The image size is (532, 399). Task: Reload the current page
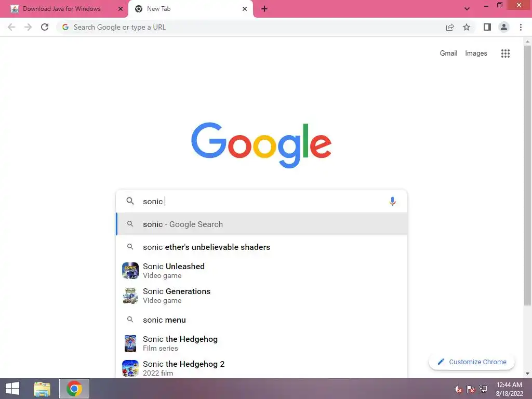[45, 27]
